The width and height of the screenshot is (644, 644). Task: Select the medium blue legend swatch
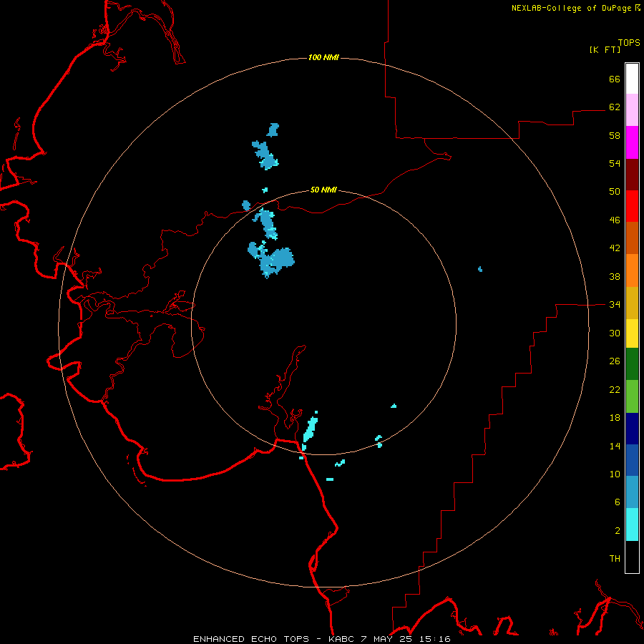[x=632, y=460]
